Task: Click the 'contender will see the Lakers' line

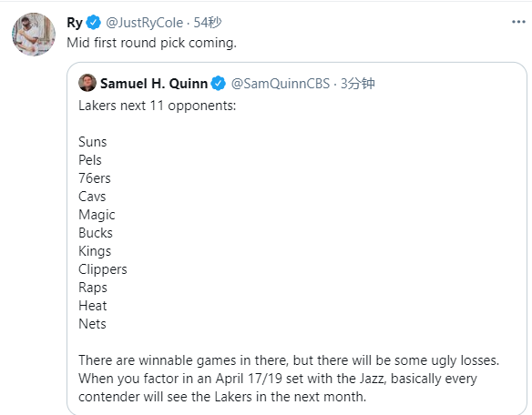Action: [x=222, y=397]
